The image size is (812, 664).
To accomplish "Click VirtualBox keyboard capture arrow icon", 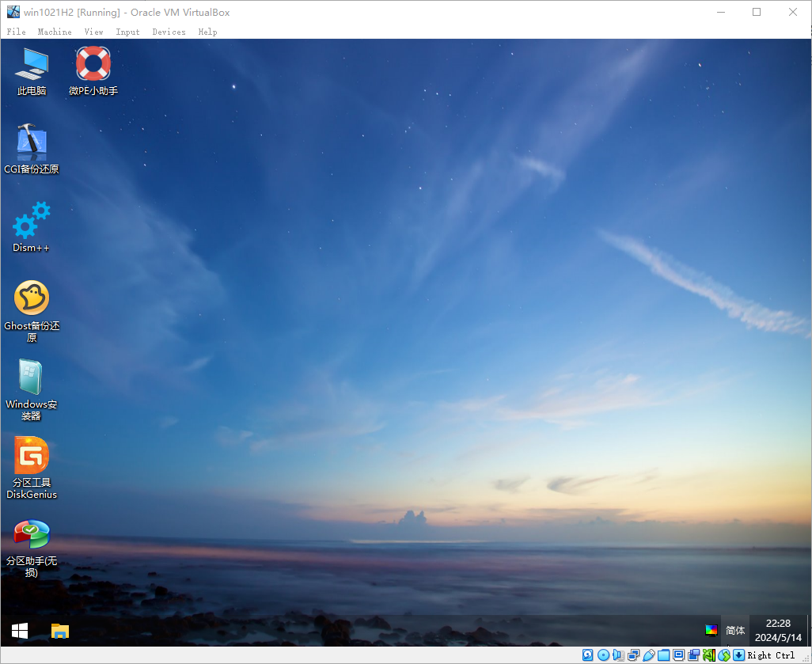I will click(739, 655).
